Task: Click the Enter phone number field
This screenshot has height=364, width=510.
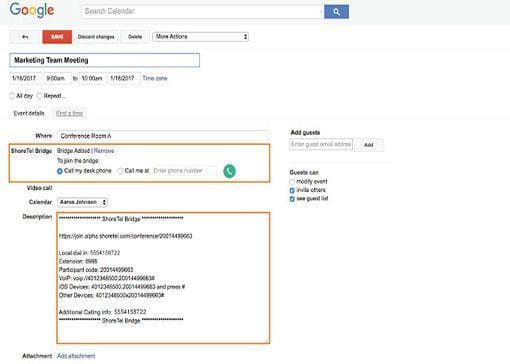Action: [x=184, y=171]
